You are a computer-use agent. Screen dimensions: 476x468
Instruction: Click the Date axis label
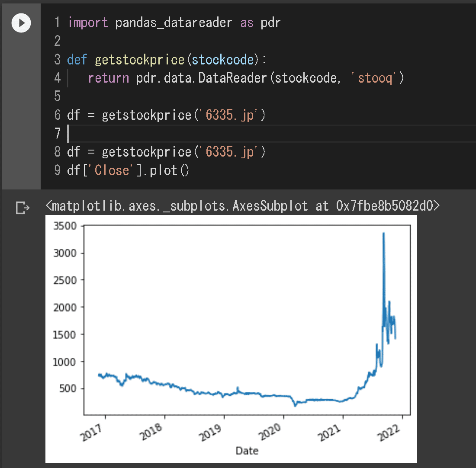coord(246,451)
